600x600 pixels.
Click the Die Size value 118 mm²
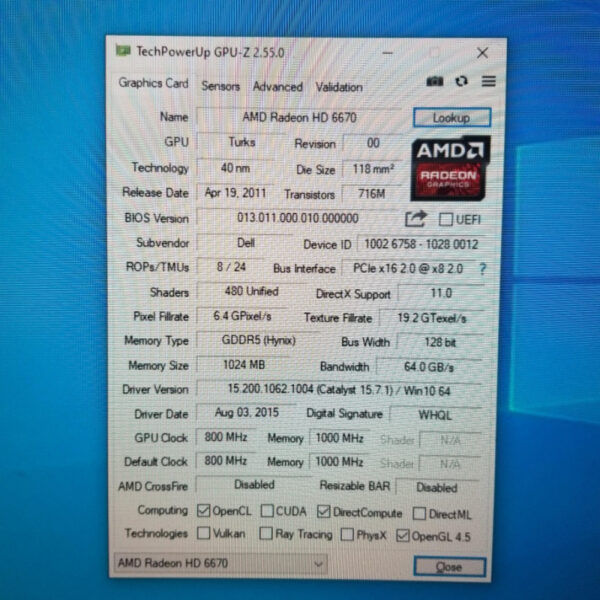coord(373,169)
